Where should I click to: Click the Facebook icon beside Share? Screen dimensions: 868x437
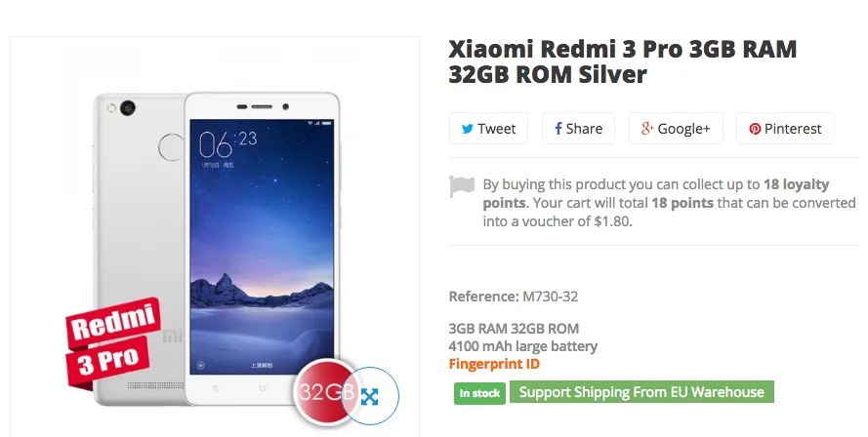tap(558, 129)
